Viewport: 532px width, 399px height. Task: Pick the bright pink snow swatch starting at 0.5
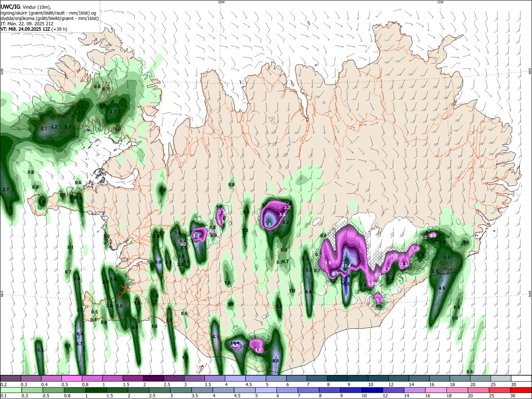coord(71,378)
